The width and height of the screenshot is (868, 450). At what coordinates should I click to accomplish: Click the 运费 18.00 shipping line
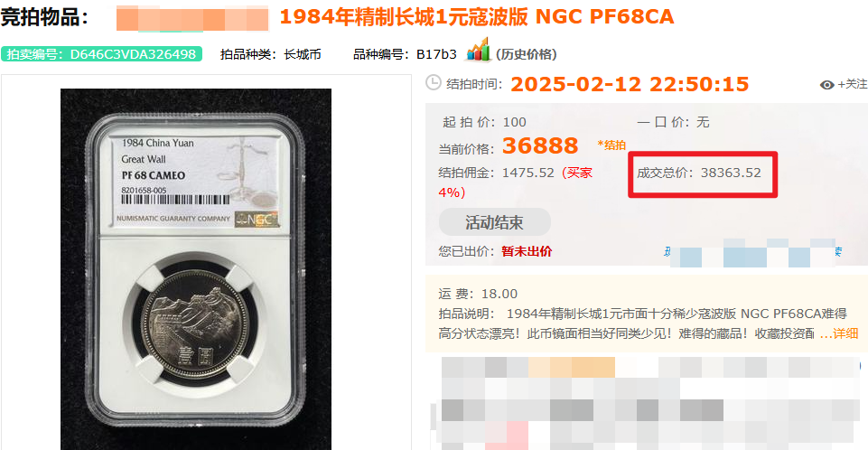click(x=478, y=294)
